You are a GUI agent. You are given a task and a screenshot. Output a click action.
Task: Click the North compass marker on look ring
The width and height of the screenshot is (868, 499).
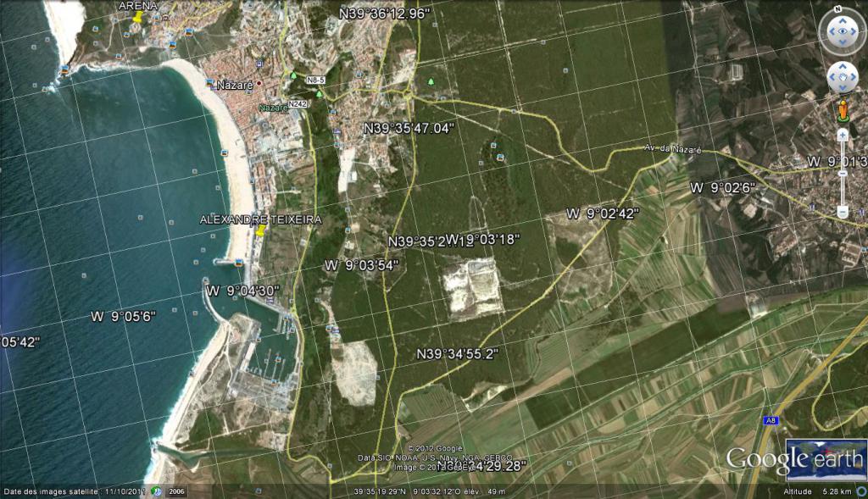837,9
